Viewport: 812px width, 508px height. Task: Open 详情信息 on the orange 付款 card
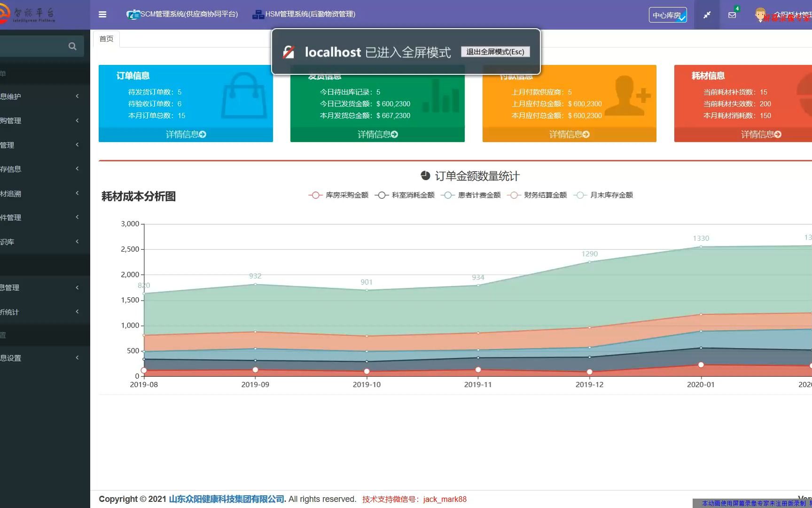coord(569,135)
